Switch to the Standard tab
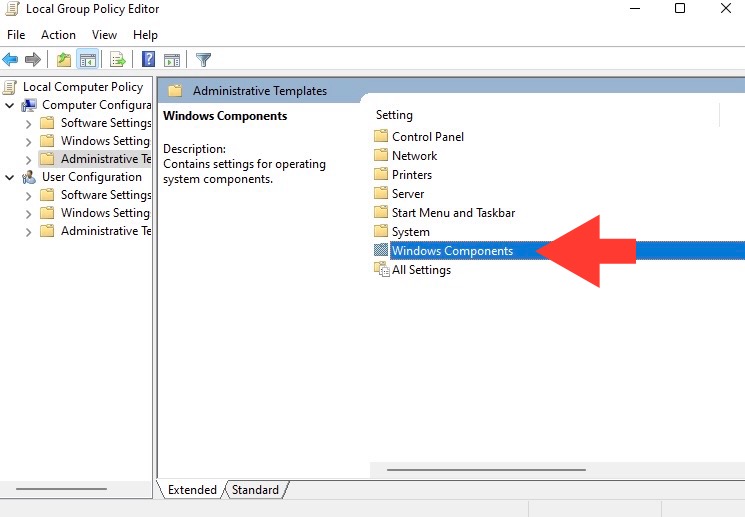This screenshot has height=517, width=745. click(x=255, y=489)
